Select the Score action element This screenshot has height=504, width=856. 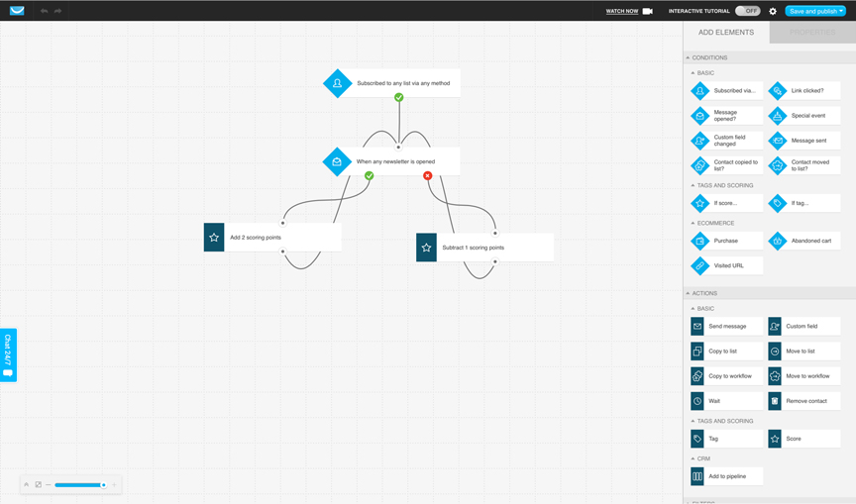(x=804, y=439)
